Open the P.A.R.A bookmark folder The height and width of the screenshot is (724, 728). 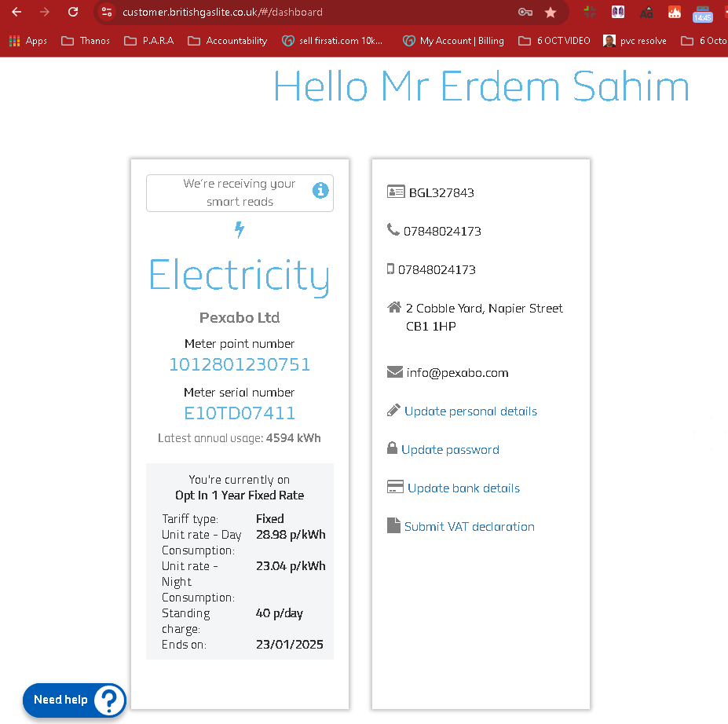[x=148, y=41]
